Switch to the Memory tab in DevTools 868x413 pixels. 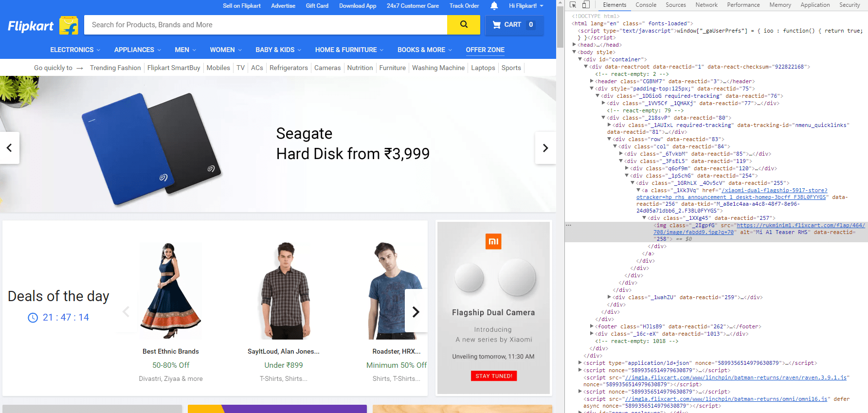(x=780, y=5)
